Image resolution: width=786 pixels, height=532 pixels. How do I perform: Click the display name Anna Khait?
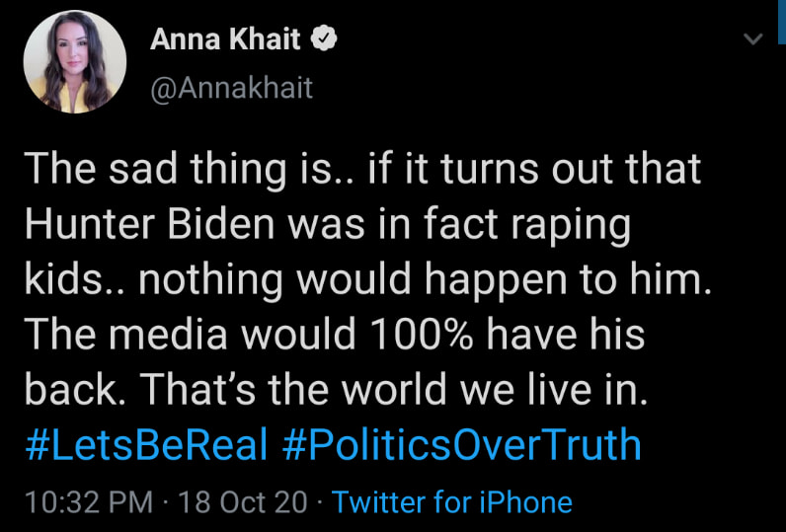tap(227, 38)
